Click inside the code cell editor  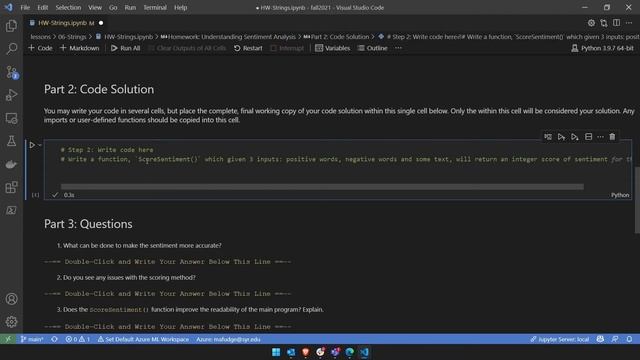pos(338,163)
